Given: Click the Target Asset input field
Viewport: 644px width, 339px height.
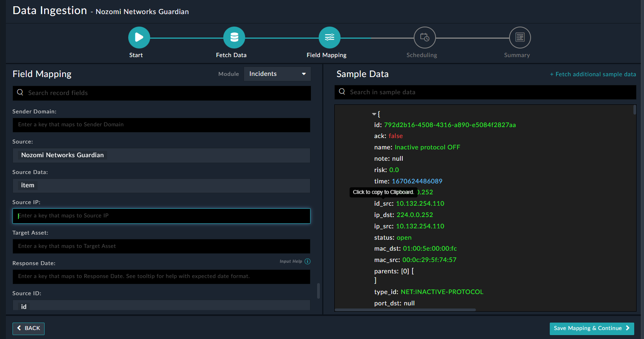Looking at the screenshot, I should (x=161, y=246).
